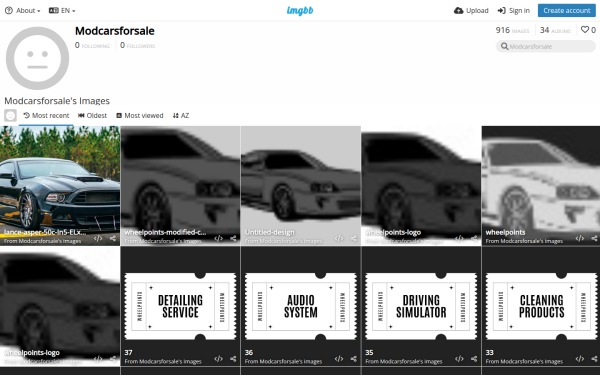
Task: Click share icon on image 35
Action: coord(474,359)
